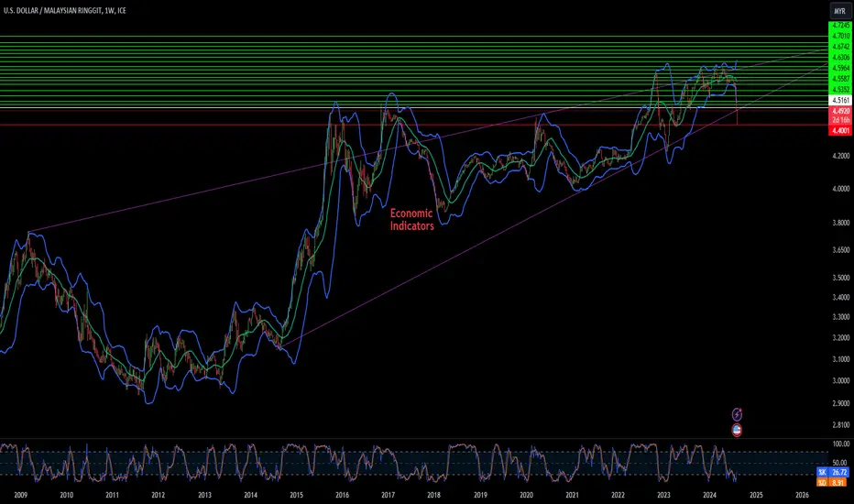Click the 2024 label on time axis

coord(709,495)
